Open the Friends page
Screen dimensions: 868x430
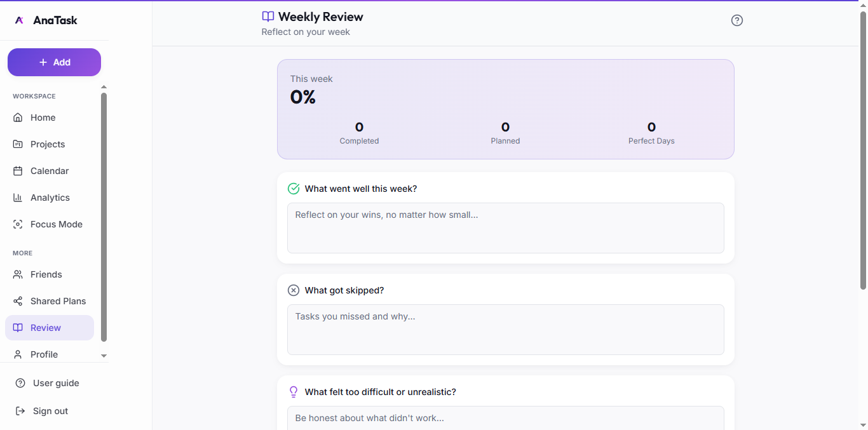(x=50, y=274)
